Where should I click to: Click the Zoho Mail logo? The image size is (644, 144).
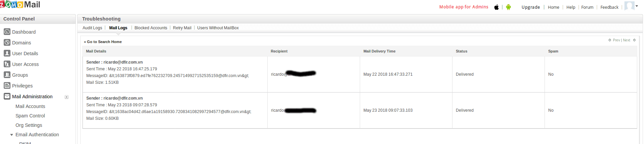[20, 5]
